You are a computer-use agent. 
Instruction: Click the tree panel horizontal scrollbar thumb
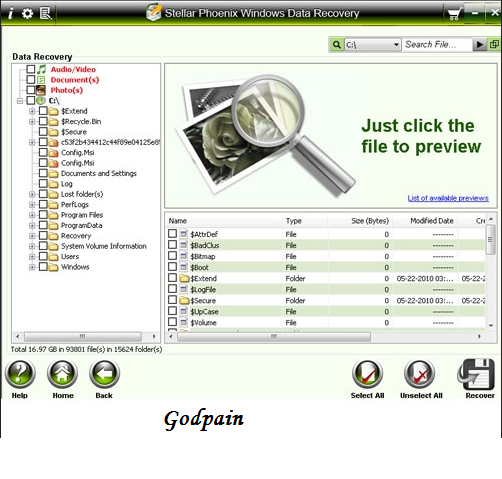coord(83,336)
